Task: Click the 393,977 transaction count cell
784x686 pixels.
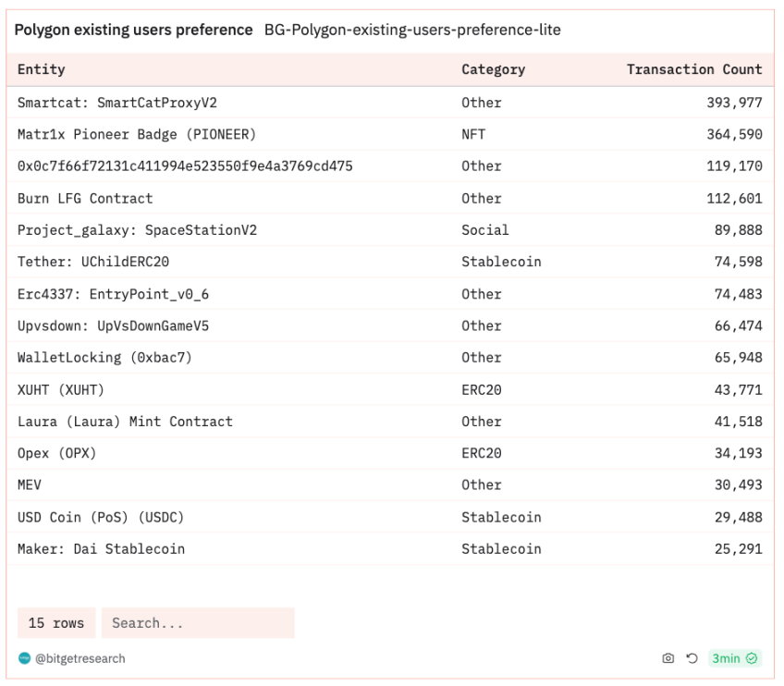Action: tap(734, 103)
